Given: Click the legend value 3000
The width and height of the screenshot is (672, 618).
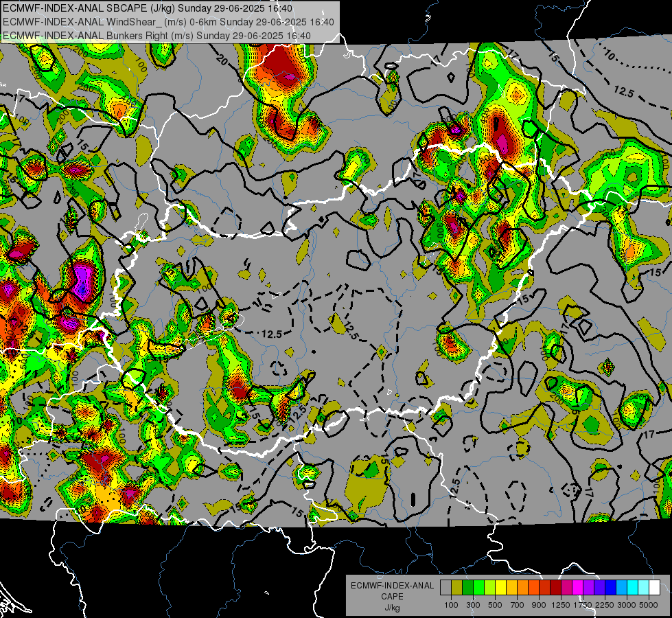Looking at the screenshot, I should pyautogui.click(x=627, y=605).
